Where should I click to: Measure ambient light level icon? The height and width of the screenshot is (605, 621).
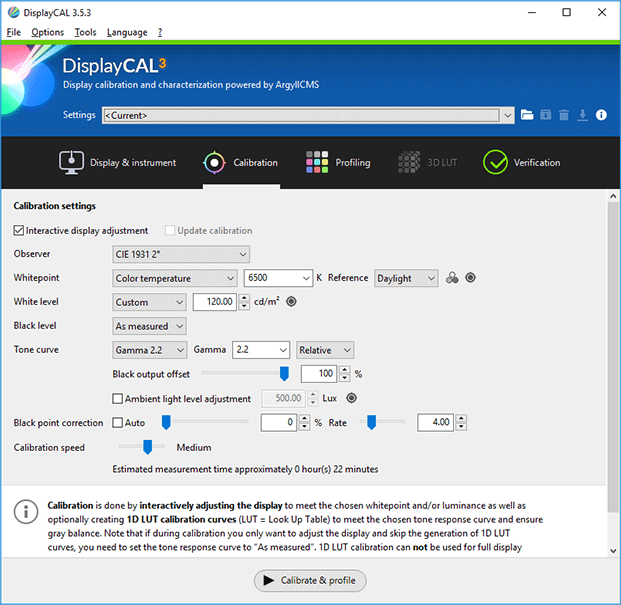coord(351,398)
